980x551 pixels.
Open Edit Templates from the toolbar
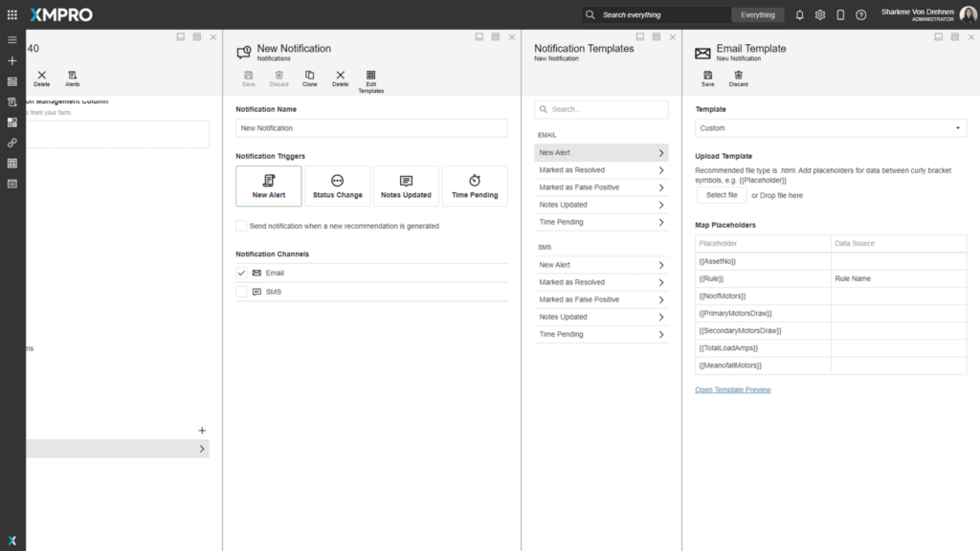(370, 80)
